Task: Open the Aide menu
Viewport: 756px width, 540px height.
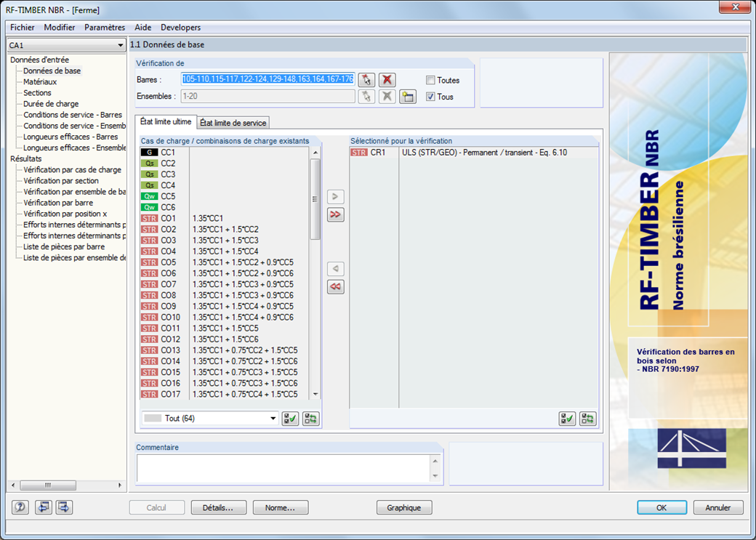Action: pos(142,28)
